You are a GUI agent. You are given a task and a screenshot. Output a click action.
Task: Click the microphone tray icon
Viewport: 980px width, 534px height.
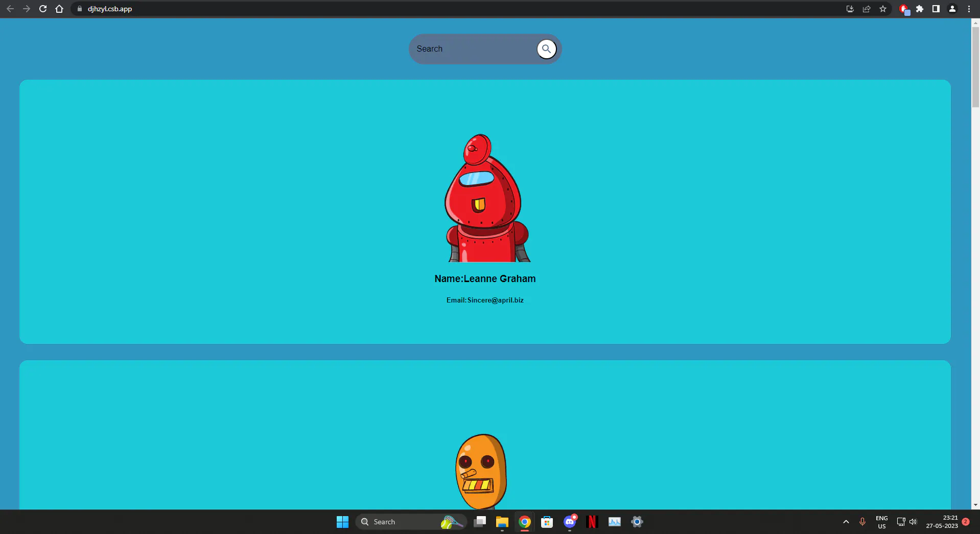coord(862,522)
